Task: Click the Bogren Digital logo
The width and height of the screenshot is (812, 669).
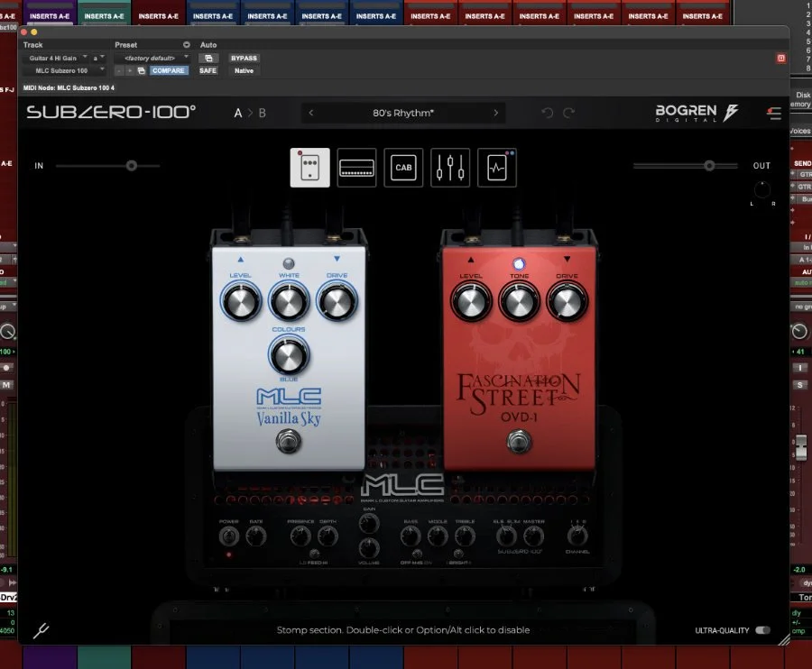Action: tap(697, 113)
